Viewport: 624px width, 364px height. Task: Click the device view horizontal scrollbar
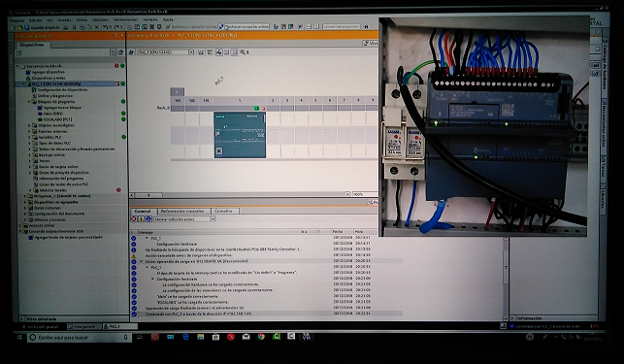[241, 195]
